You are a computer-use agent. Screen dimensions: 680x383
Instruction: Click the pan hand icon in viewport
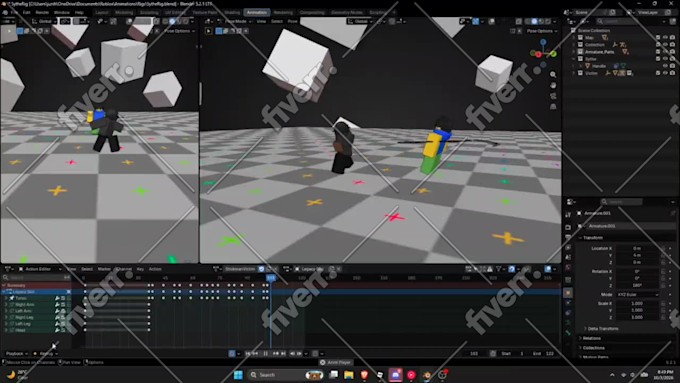pos(553,85)
